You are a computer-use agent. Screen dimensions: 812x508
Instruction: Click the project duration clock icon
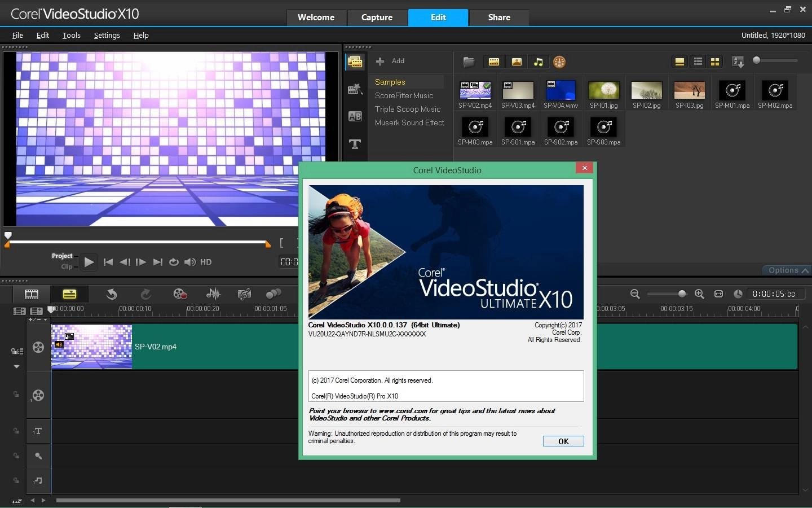[x=738, y=294]
